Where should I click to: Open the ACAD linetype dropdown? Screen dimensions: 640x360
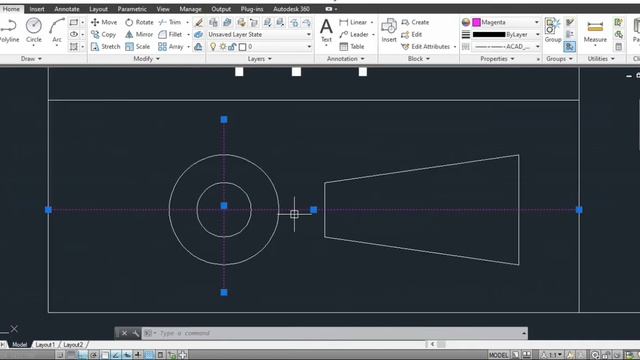click(506, 47)
